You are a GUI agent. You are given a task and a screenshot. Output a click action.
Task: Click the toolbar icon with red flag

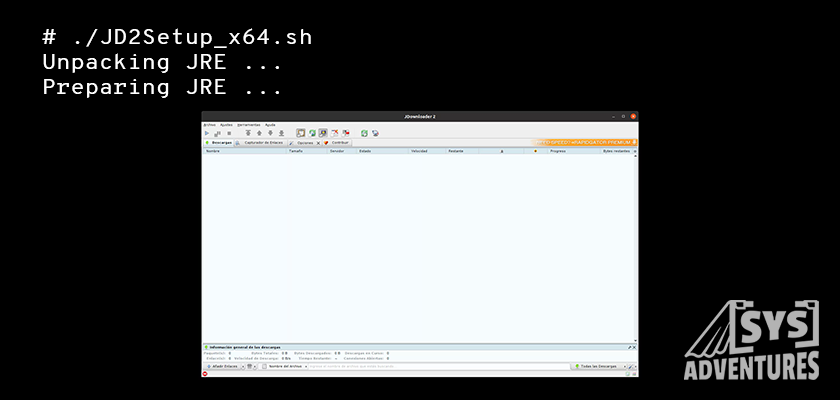point(346,133)
